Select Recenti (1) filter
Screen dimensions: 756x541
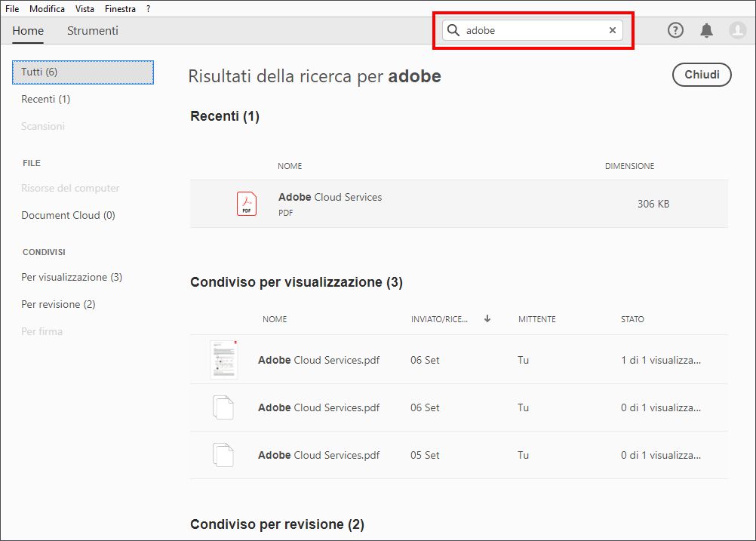click(x=46, y=99)
